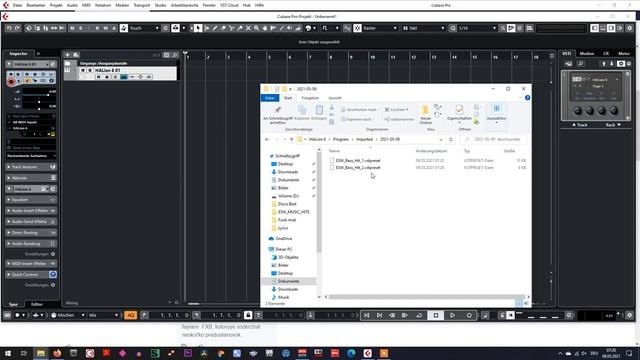Open the Transport menu
Image resolution: width=640 pixels, height=360 pixels.
pos(142,5)
